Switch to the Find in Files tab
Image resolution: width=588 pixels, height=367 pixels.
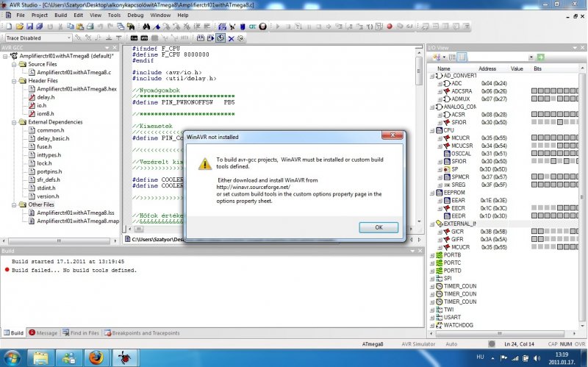tap(81, 333)
